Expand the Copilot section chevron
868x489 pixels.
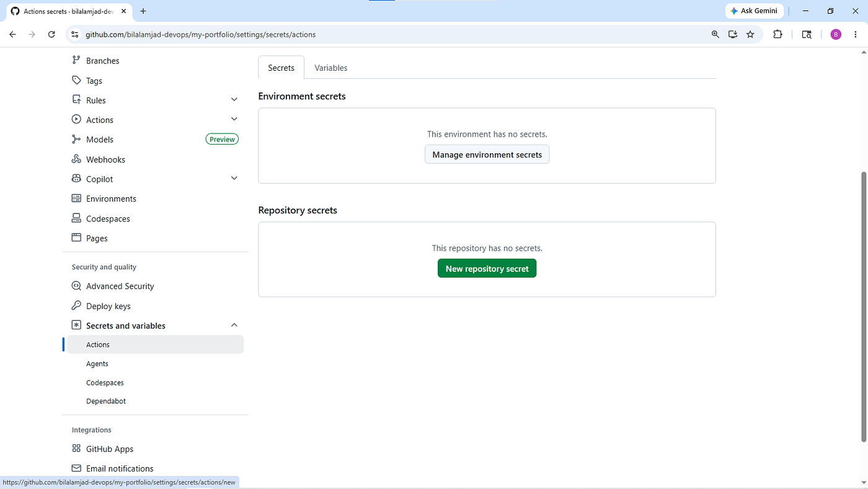(x=234, y=179)
